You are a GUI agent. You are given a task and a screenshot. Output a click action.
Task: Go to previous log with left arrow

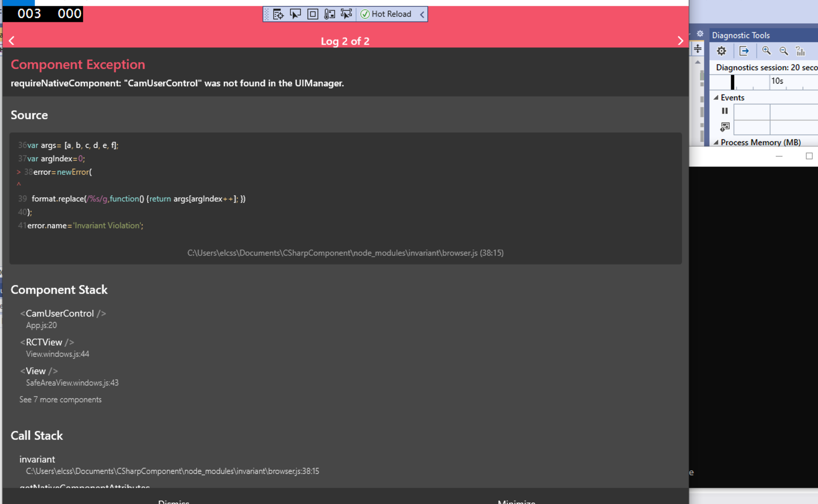click(x=12, y=40)
